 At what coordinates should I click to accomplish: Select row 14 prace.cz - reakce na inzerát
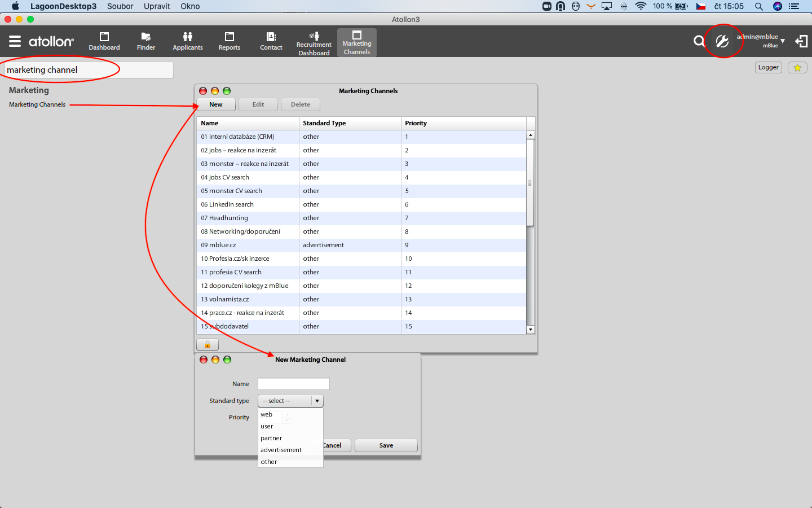click(361, 313)
